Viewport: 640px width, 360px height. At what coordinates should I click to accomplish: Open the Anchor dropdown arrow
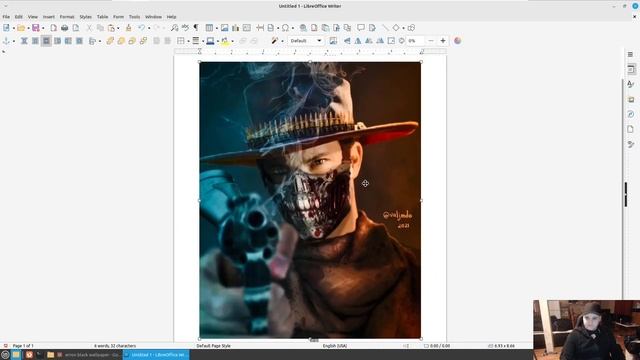[13, 41]
